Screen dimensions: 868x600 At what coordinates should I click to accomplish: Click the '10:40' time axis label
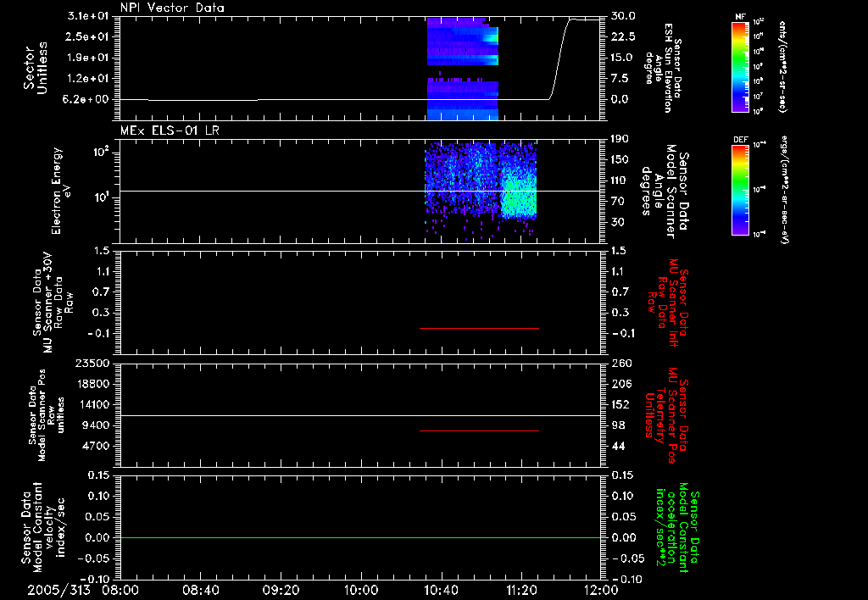click(441, 590)
